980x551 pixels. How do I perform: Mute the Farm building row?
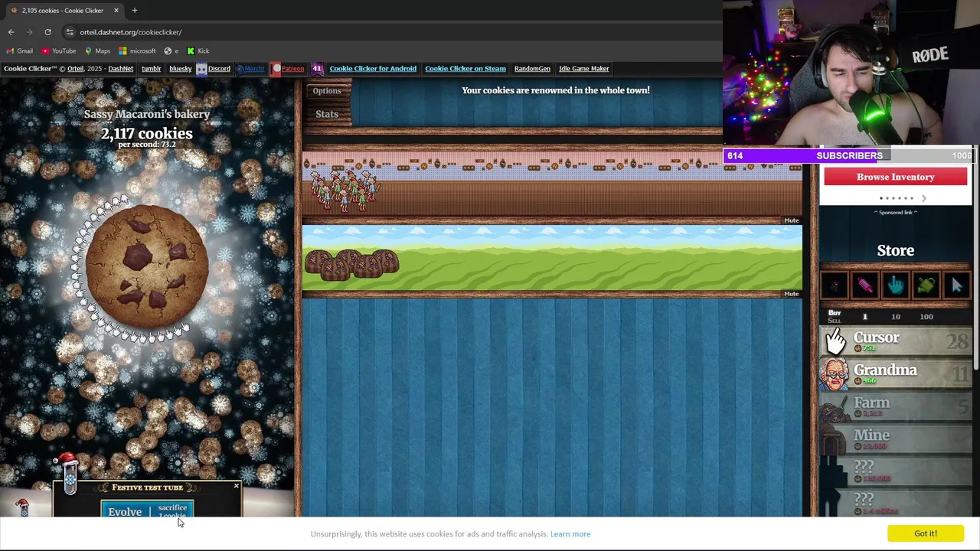(791, 294)
